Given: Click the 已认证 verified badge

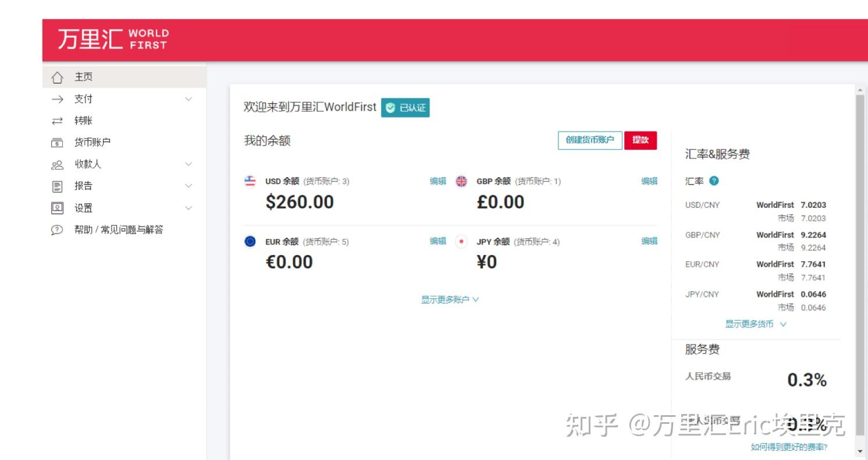Looking at the screenshot, I should coord(405,108).
